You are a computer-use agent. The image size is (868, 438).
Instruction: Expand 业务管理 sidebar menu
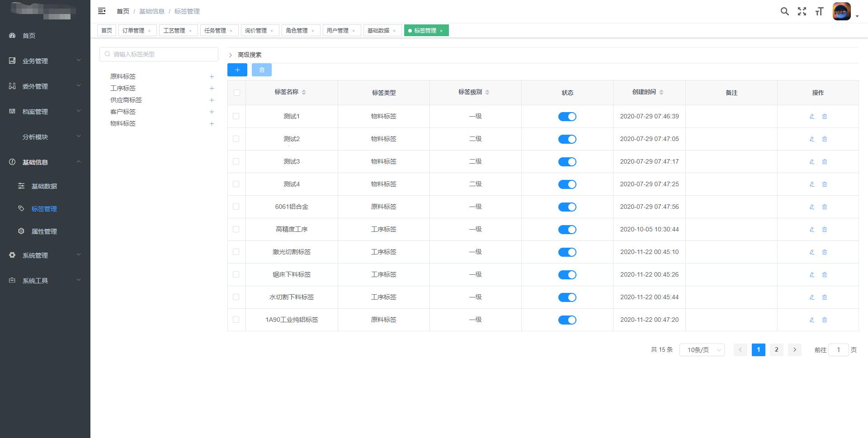[45, 61]
